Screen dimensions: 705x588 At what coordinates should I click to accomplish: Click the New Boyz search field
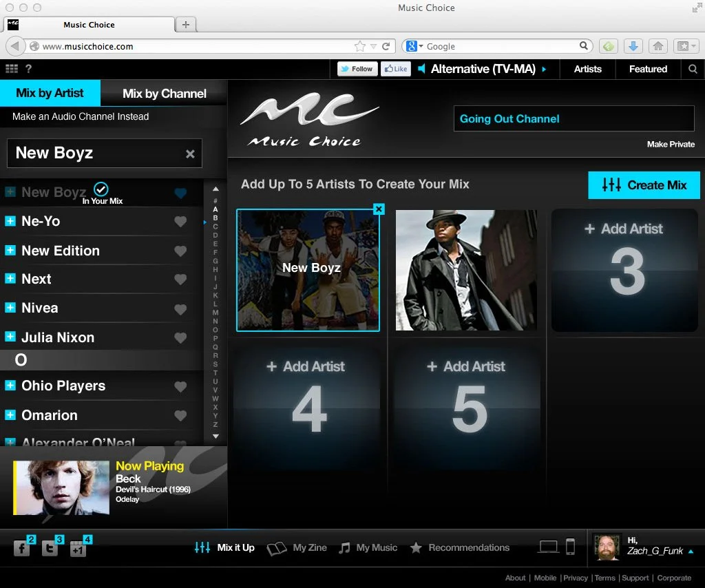(105, 154)
